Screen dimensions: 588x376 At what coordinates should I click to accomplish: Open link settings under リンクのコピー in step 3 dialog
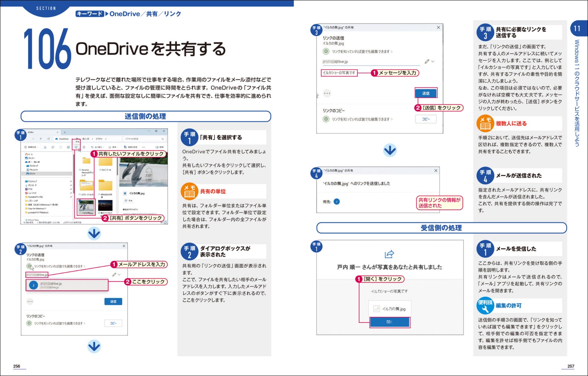pos(358,119)
